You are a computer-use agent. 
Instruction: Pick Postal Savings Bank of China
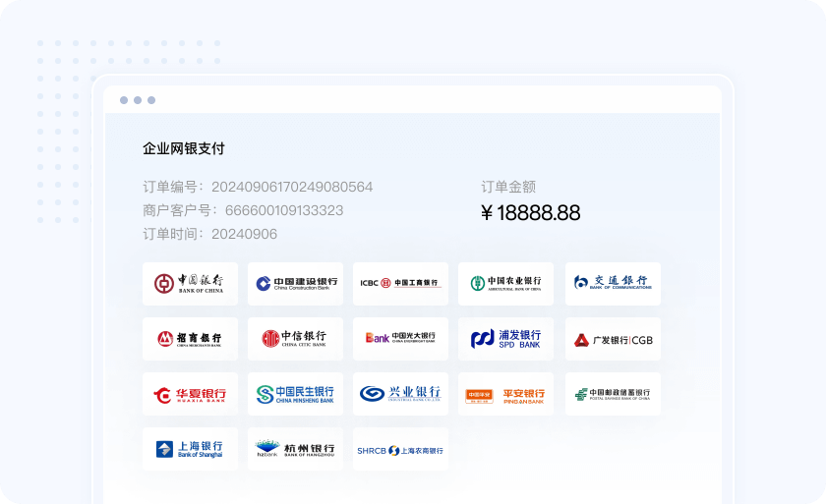pyautogui.click(x=612, y=394)
